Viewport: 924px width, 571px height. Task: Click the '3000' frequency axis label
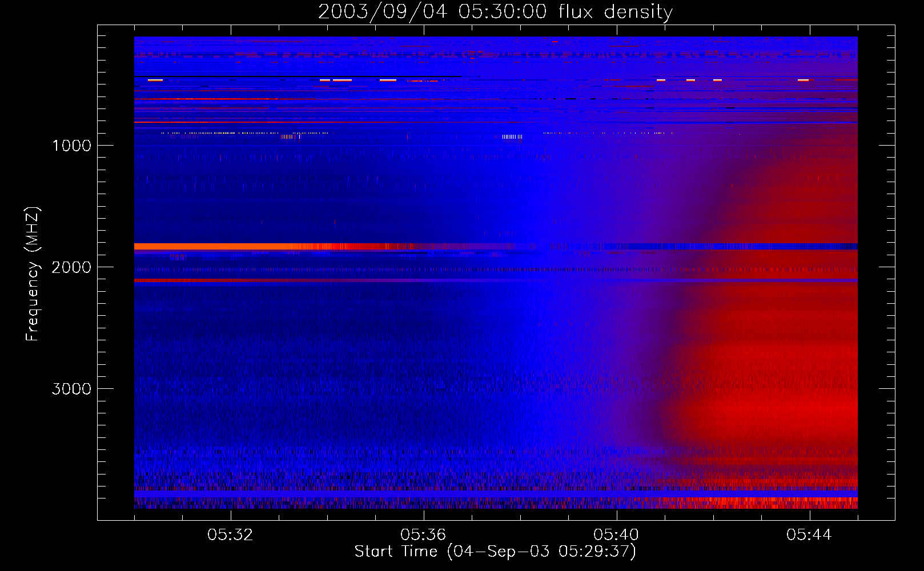(71, 389)
